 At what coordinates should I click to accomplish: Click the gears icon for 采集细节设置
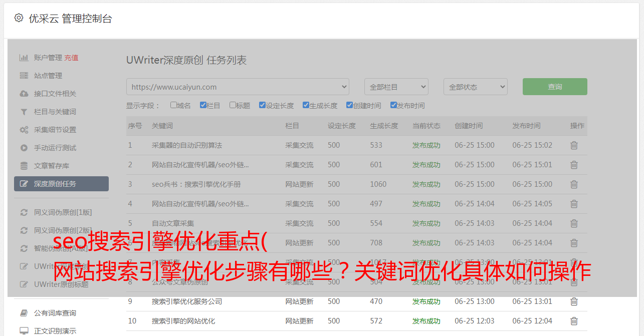24,130
